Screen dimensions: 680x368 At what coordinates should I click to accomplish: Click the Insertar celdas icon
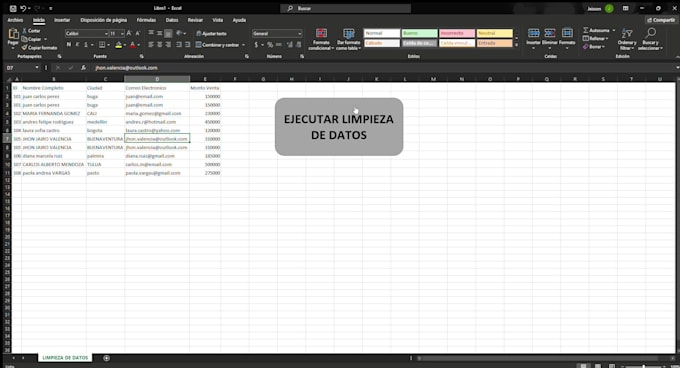[533, 33]
